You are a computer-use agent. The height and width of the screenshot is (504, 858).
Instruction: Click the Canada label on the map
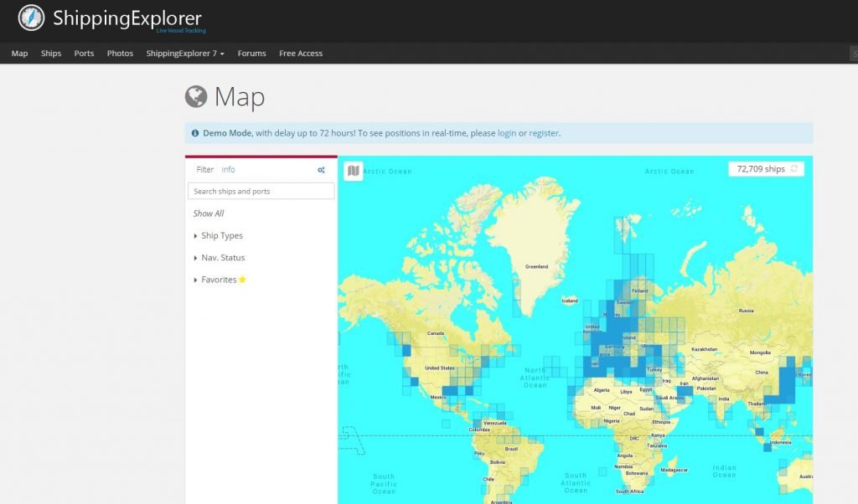(x=436, y=333)
